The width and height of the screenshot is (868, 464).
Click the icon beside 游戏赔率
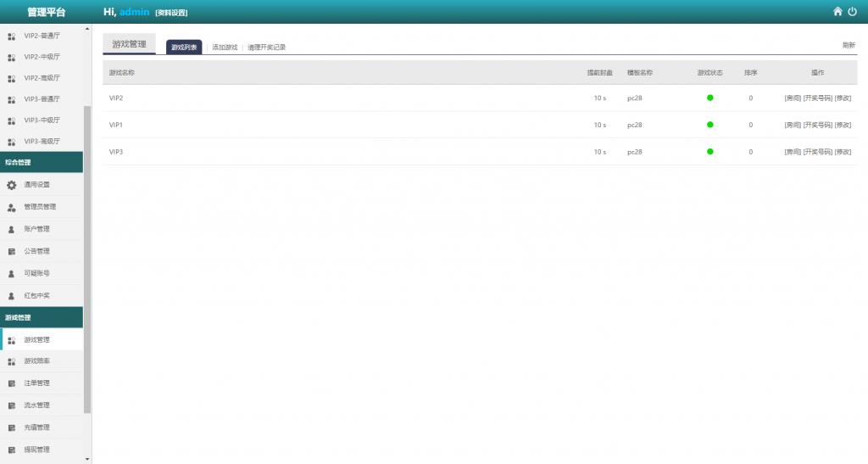12,361
